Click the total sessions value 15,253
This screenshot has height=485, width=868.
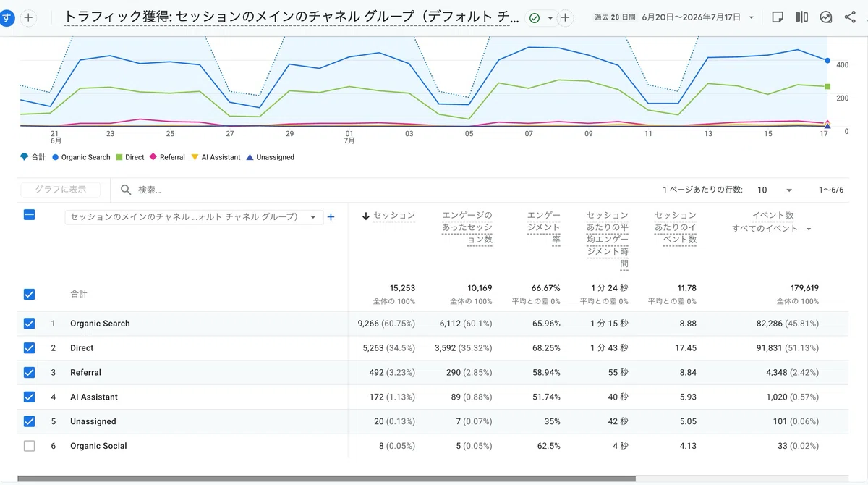click(x=402, y=288)
